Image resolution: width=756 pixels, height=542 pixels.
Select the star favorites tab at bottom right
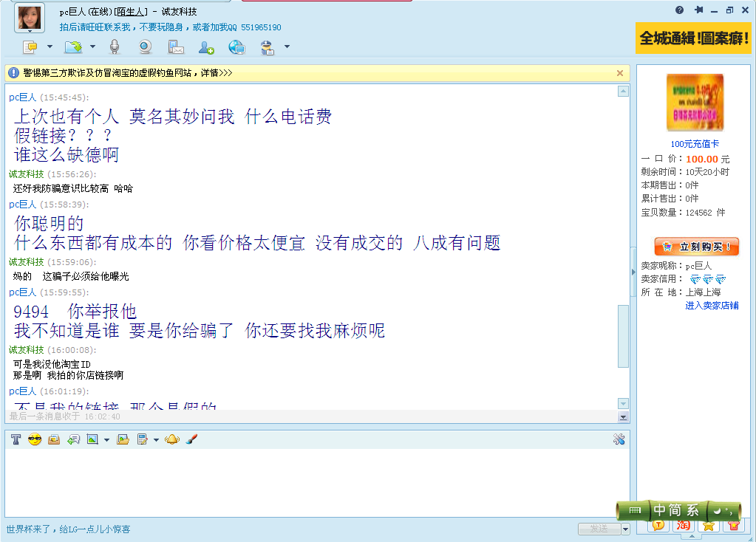(708, 526)
